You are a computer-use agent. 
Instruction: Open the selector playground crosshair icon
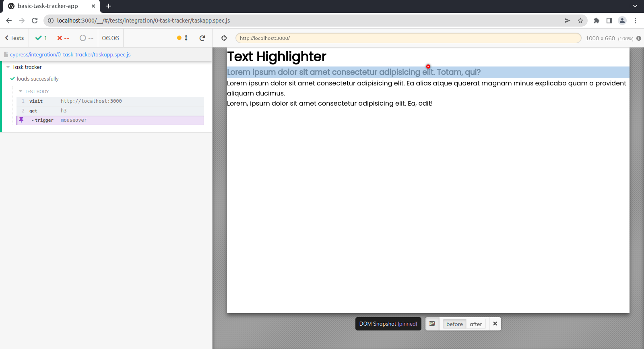click(224, 38)
